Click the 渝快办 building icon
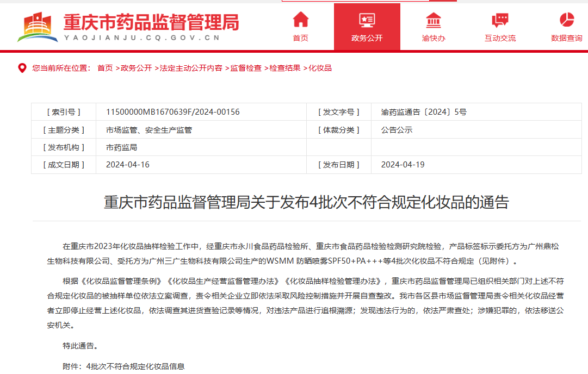Screen dimensions: 588x374 click(433, 20)
